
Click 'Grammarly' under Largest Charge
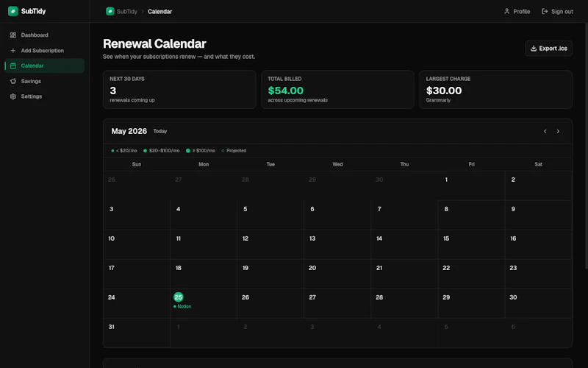point(438,100)
